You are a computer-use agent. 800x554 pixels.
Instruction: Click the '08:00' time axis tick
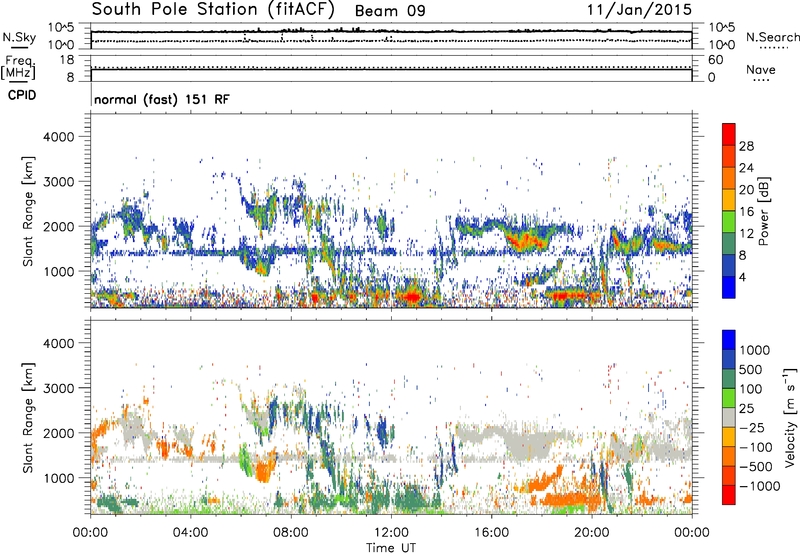[290, 533]
